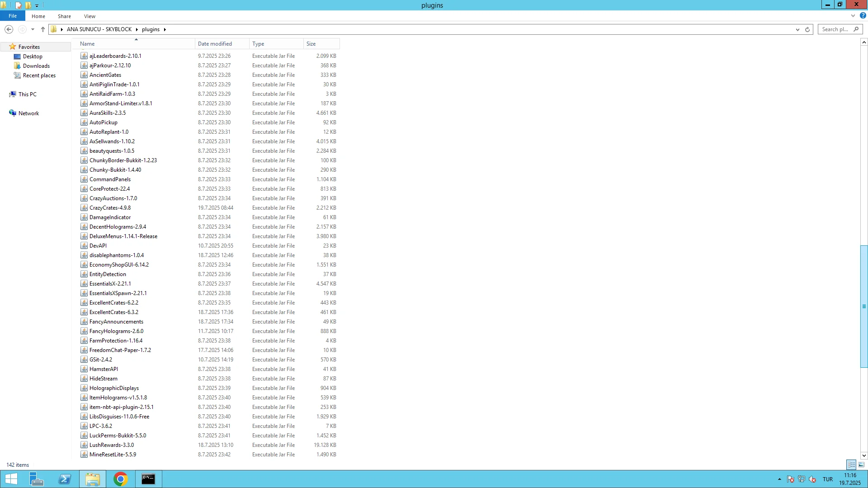Switch to the Share ribbon tab
Screen dimensions: 868x488
[x=64, y=16]
